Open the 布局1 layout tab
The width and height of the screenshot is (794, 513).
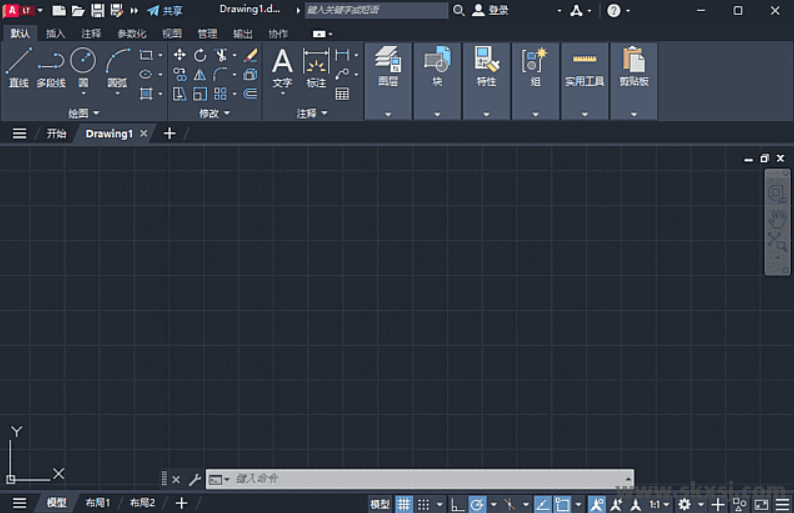coord(97,503)
